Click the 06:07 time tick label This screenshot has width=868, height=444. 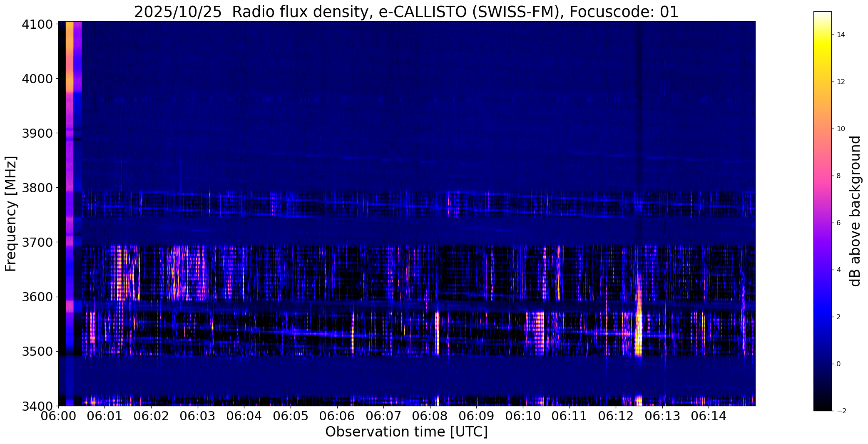coord(383,416)
